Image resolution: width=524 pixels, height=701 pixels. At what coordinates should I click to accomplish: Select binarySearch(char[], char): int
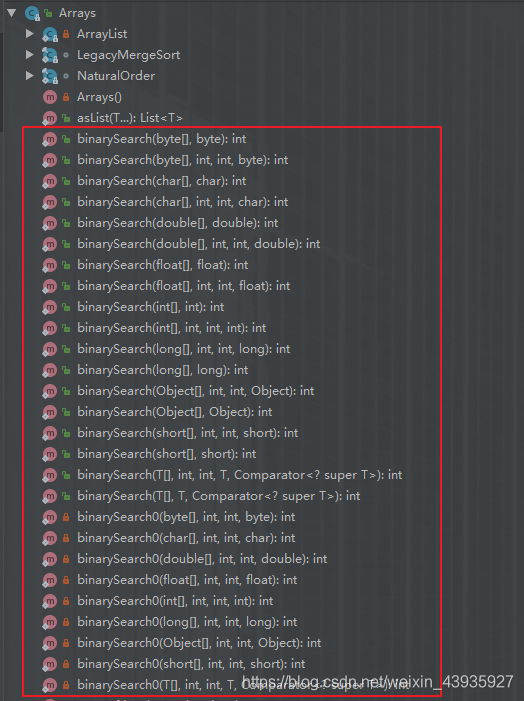(161, 181)
